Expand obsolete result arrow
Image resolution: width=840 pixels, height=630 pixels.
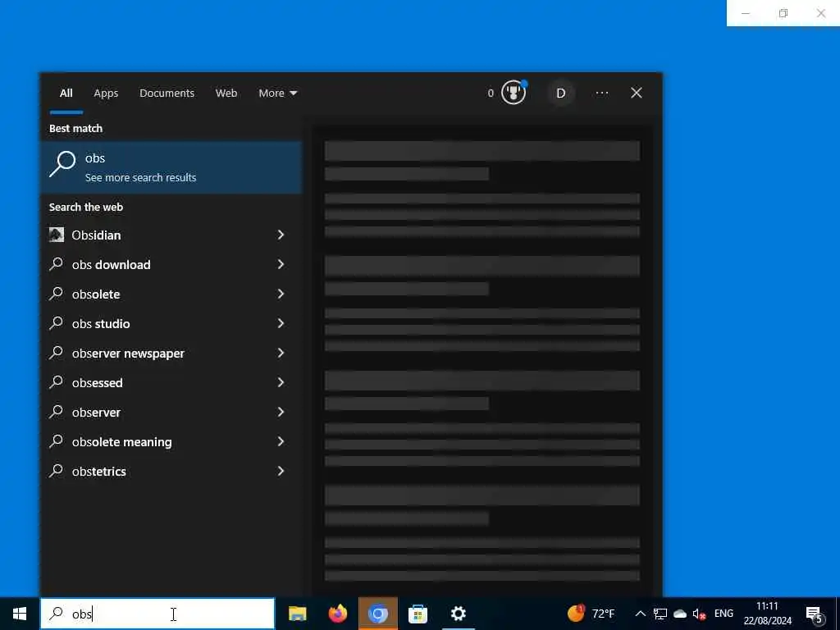(281, 294)
